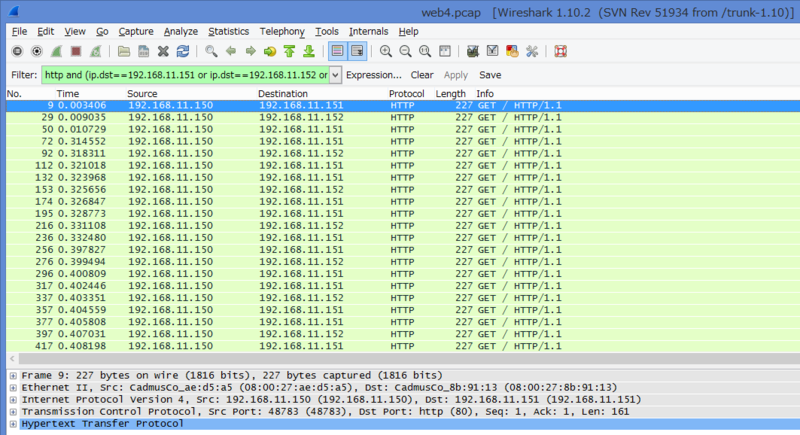This screenshot has width=800, height=435.
Task: Clear the display filter
Action: (422, 75)
